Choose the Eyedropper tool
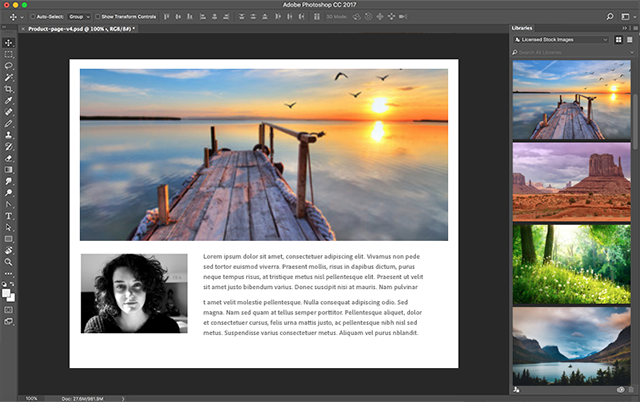This screenshot has width=640, height=402. [9, 99]
